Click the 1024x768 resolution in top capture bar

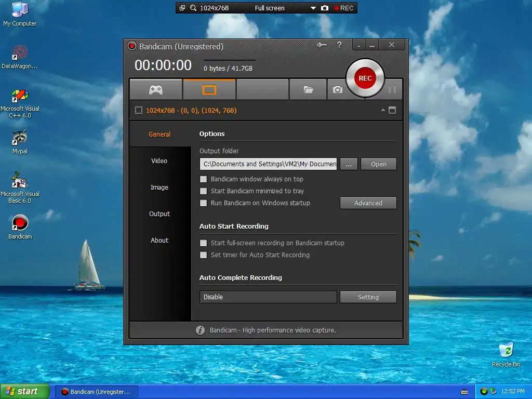point(214,8)
